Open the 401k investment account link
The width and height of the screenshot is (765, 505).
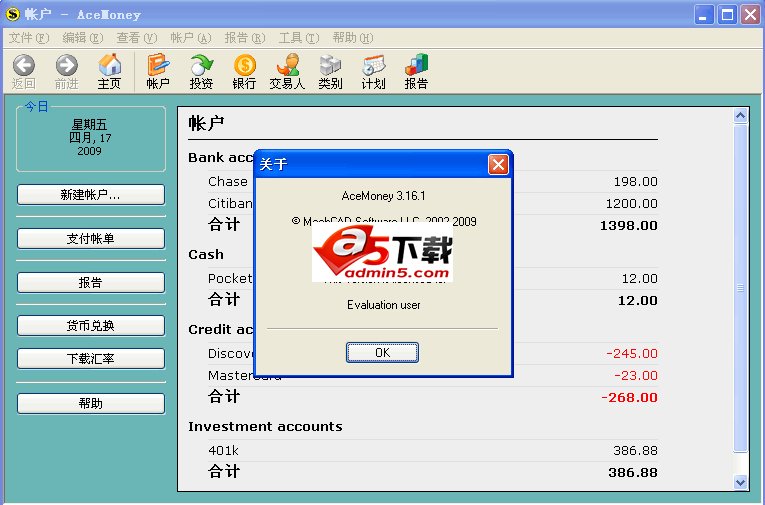tap(223, 450)
